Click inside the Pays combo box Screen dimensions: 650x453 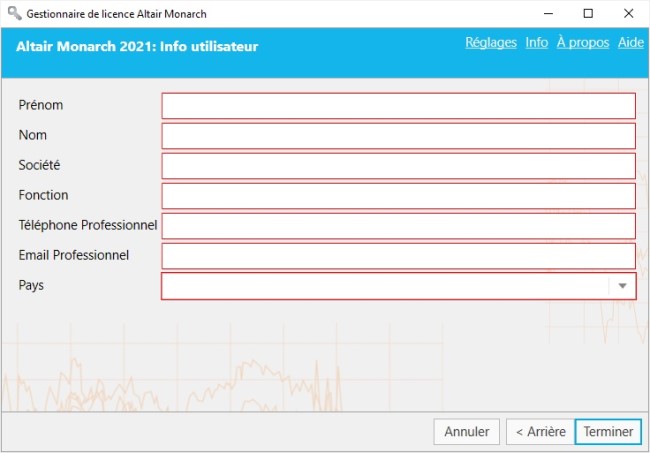pyautogui.click(x=385, y=286)
